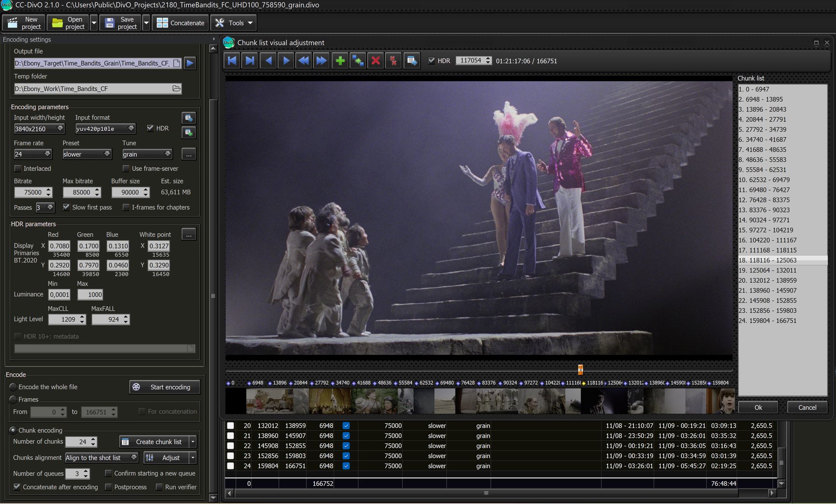
Task: Expand Save project dropdown arrow
Action: [x=146, y=23]
